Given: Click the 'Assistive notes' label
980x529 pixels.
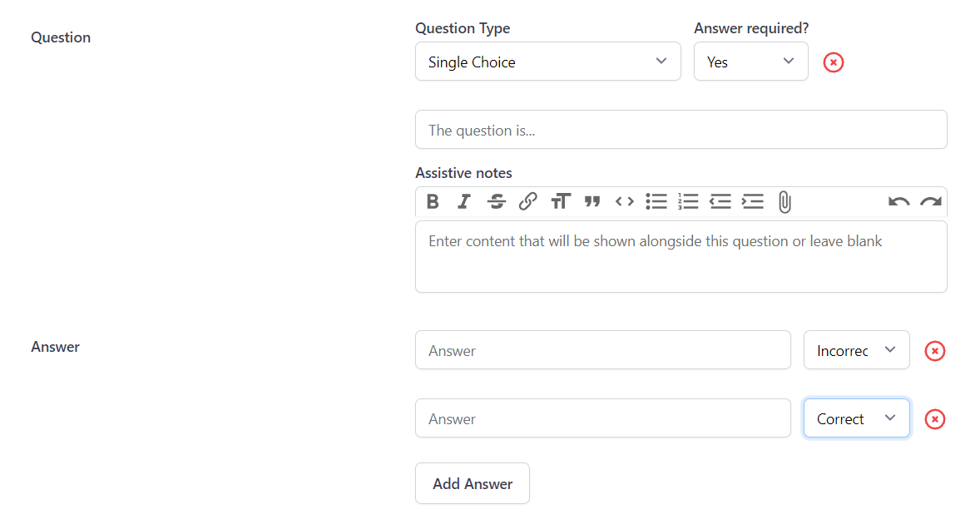Looking at the screenshot, I should [463, 173].
